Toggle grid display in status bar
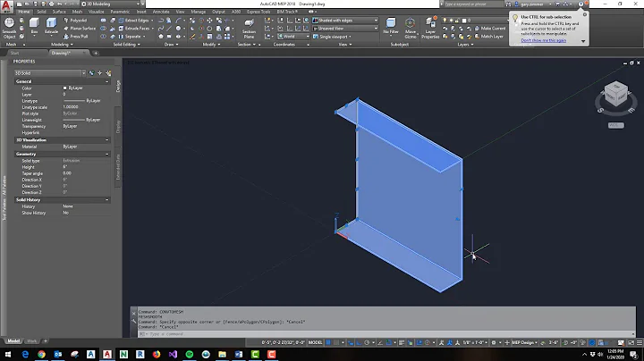 [327, 342]
